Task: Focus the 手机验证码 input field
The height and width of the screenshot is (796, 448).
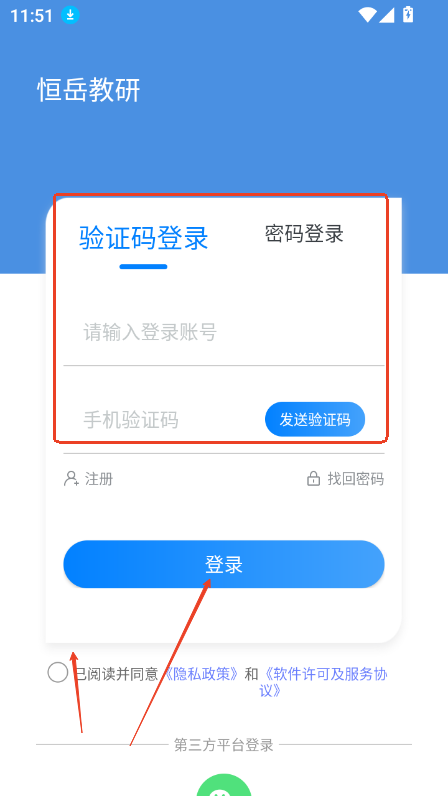Action: (x=164, y=420)
